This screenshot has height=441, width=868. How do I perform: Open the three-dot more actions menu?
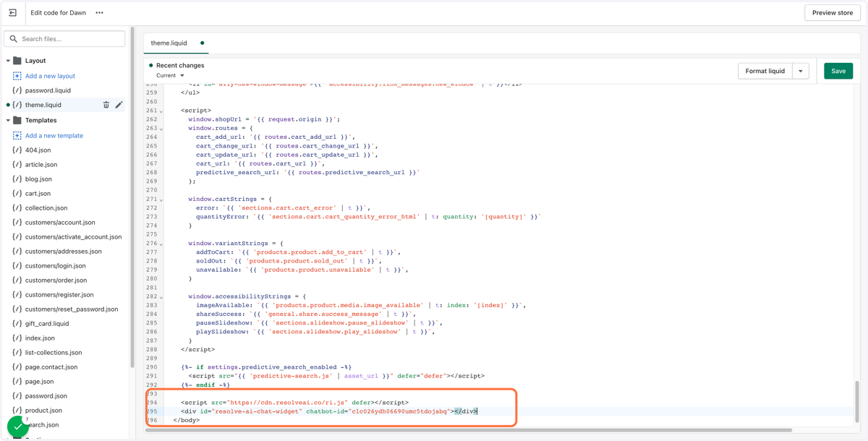click(100, 13)
